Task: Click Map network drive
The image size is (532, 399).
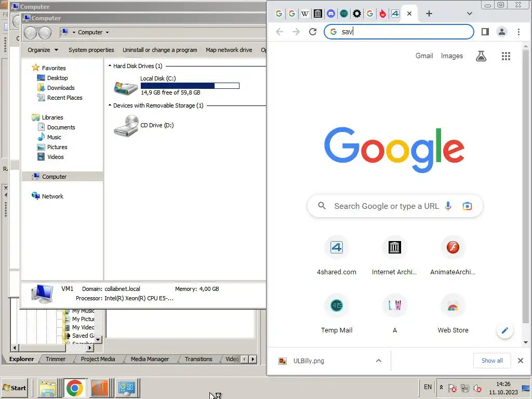Action: point(229,50)
